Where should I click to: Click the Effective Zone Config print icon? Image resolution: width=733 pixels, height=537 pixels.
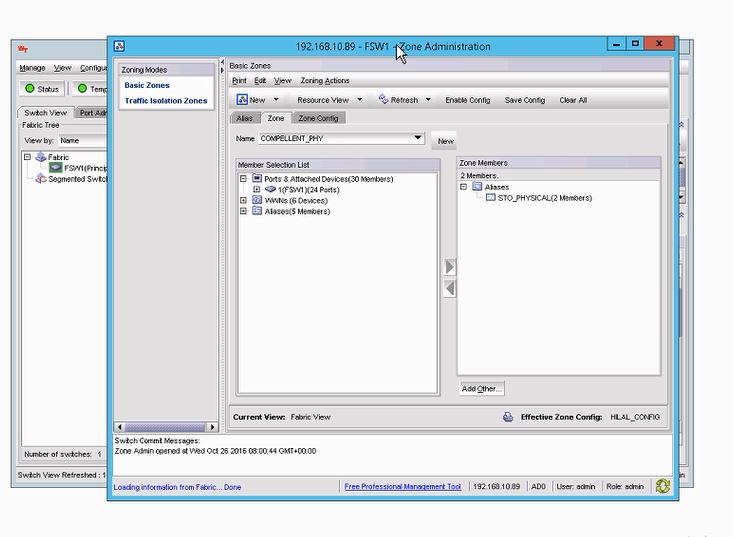(508, 416)
